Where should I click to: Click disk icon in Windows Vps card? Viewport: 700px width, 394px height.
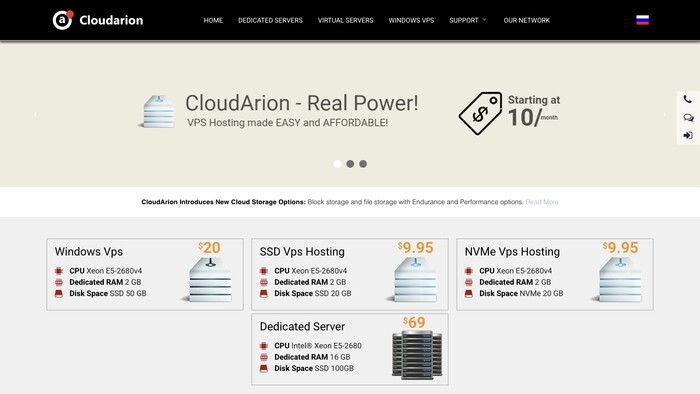[x=59, y=294]
